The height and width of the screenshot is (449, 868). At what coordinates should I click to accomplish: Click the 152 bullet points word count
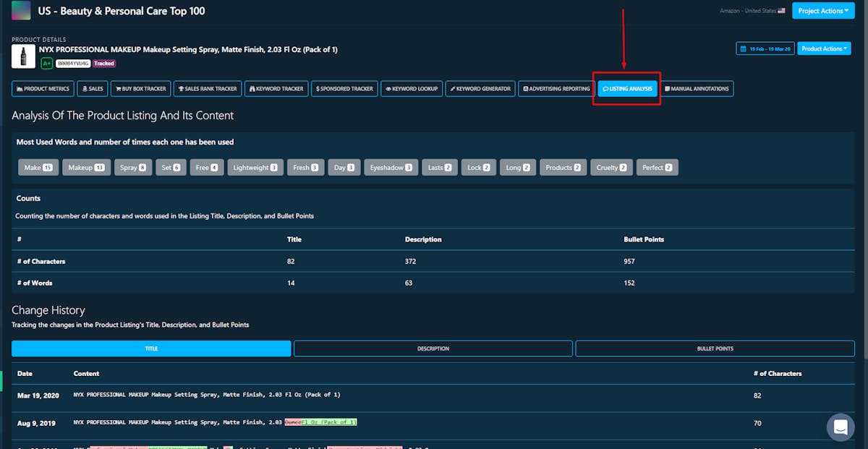pos(629,283)
